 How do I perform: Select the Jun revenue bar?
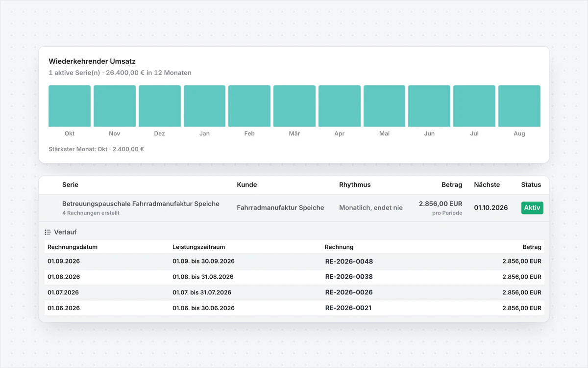pos(429,106)
